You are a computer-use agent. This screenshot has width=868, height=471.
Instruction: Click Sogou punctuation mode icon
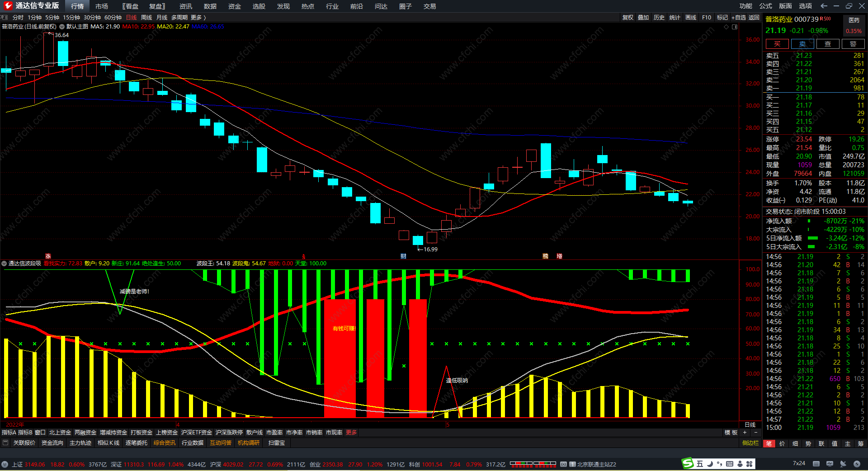pos(719,464)
